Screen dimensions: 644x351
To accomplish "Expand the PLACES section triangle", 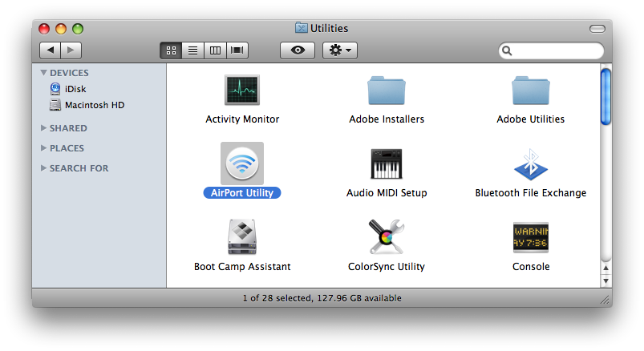I will point(43,148).
